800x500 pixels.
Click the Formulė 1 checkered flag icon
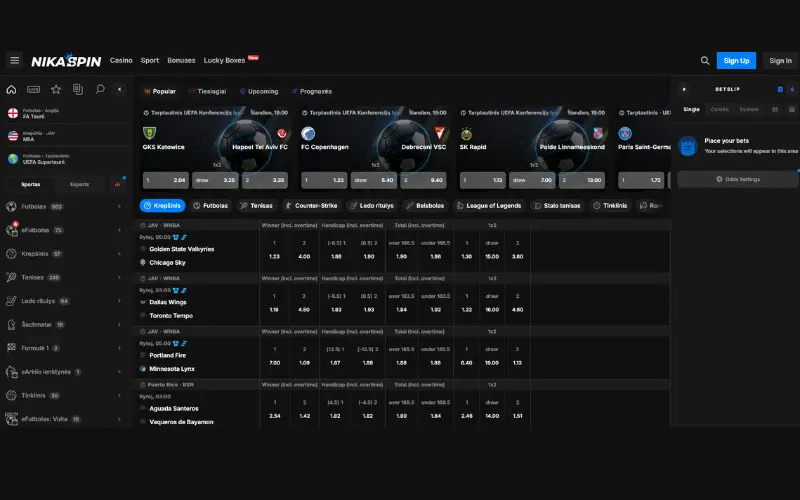click(11, 348)
